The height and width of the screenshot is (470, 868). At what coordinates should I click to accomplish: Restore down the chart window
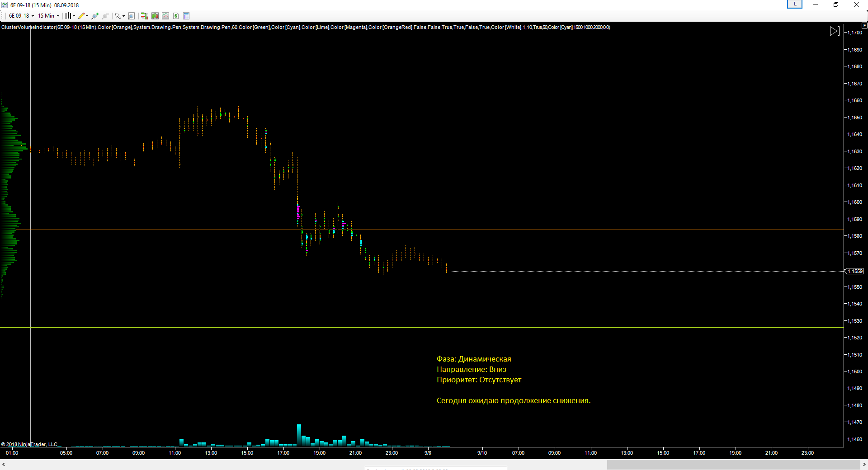(836, 5)
